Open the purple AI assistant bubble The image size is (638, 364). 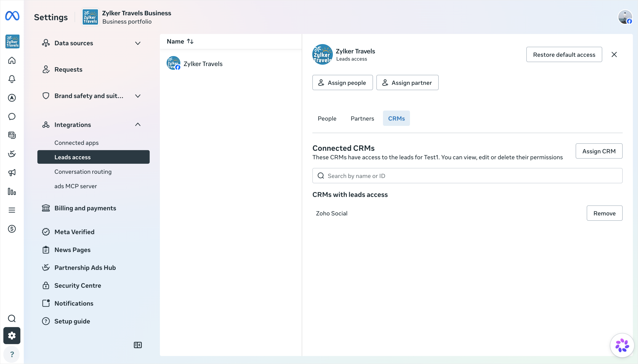[622, 346]
